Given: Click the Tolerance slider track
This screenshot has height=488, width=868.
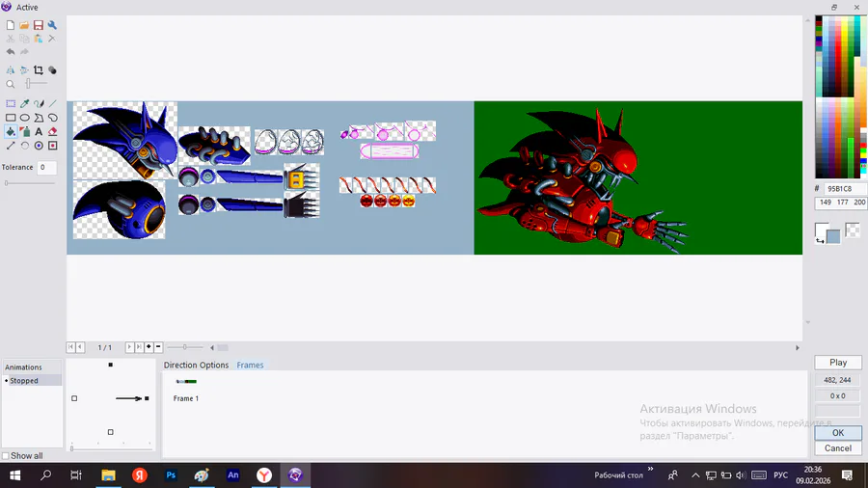Looking at the screenshot, I should coord(30,183).
